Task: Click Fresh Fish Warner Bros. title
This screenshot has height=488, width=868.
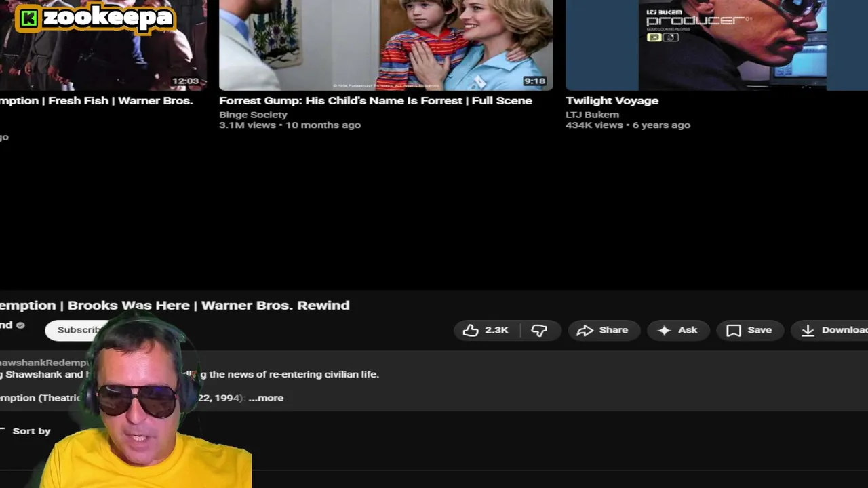Action: tap(96, 100)
